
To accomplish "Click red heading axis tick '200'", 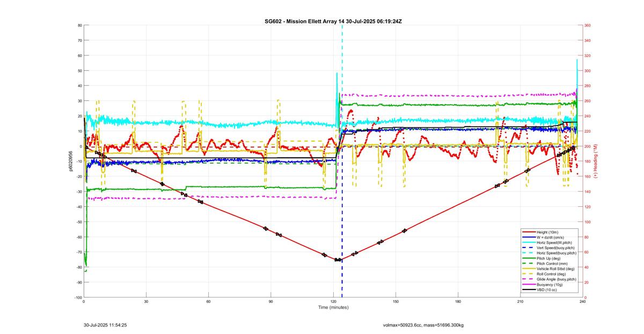I will coord(588,146).
